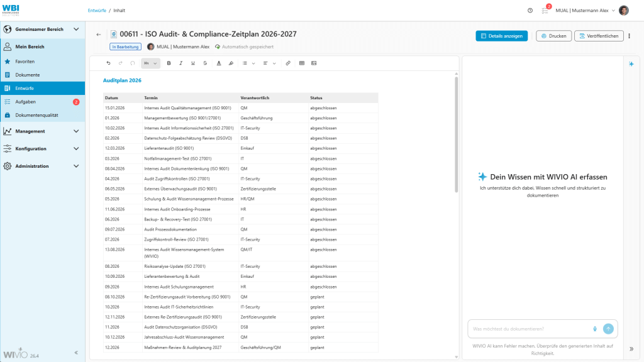
Task: Collapse the left sidebar
Action: pyautogui.click(x=76, y=353)
